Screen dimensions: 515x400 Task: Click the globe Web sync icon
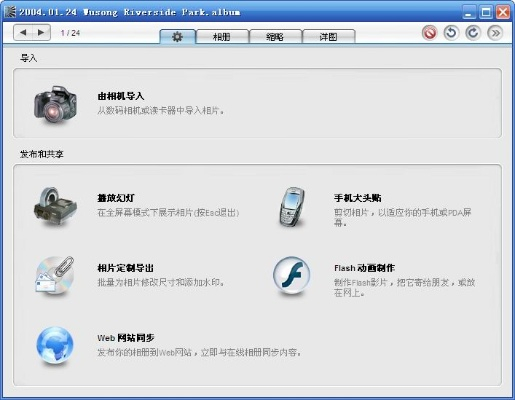[x=55, y=345]
